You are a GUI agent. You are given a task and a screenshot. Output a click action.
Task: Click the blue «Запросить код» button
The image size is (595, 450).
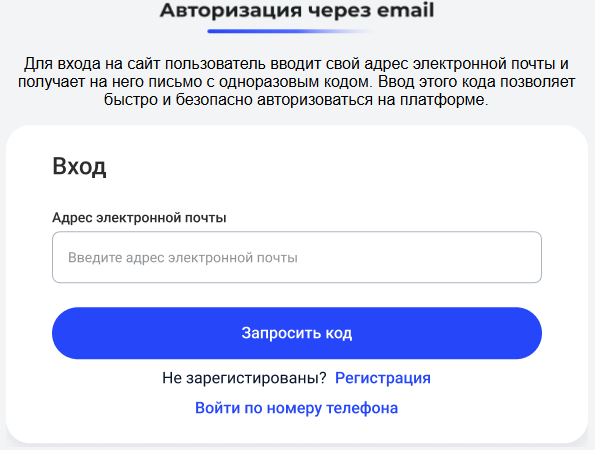[x=297, y=333]
